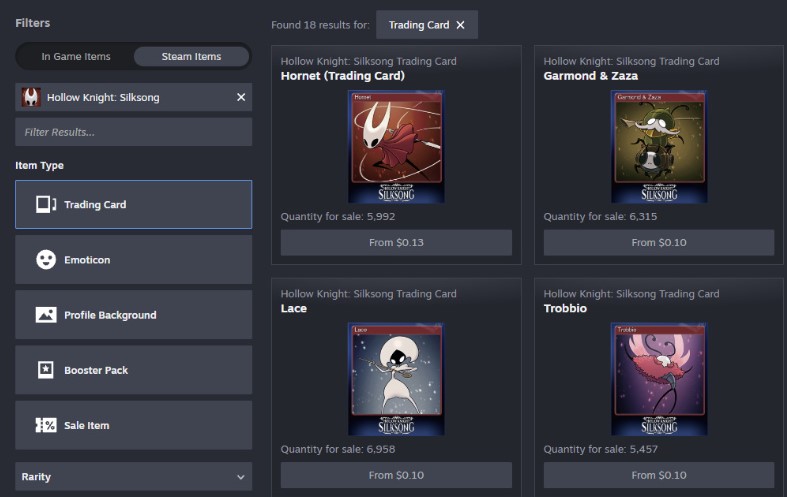
Task: Click 'Quantity for sale: 5,457' text
Action: click(600, 449)
